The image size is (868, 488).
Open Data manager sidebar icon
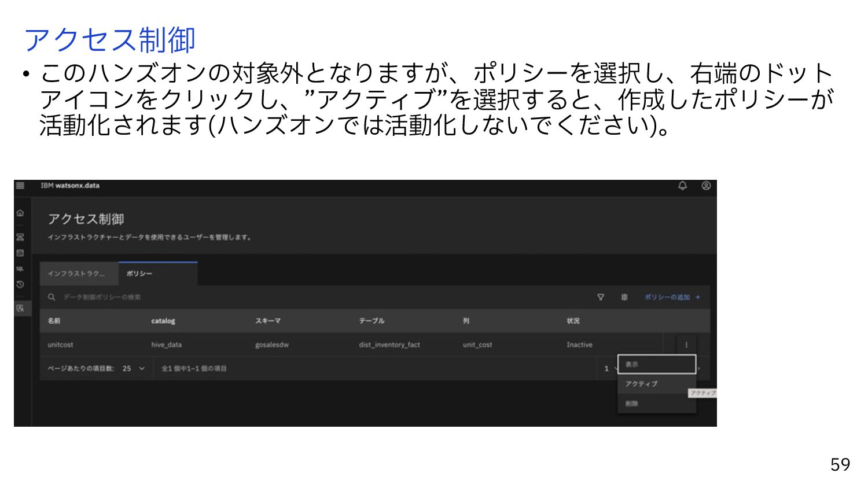[x=20, y=253]
